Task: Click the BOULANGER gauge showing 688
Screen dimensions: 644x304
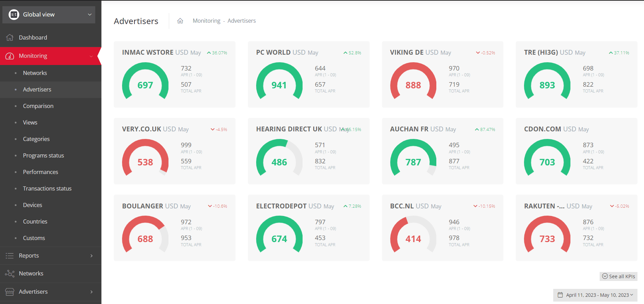Action: click(145, 235)
